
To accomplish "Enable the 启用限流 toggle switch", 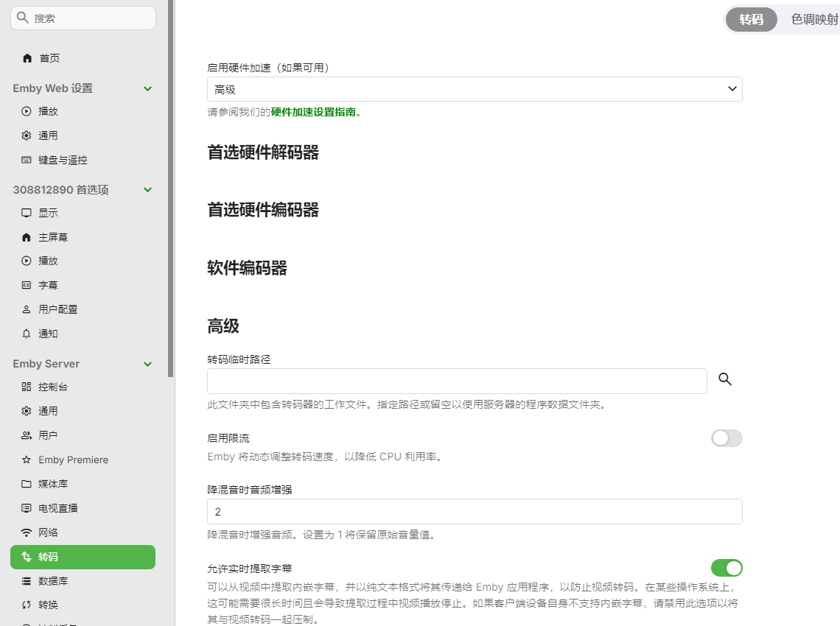I will pos(727,438).
